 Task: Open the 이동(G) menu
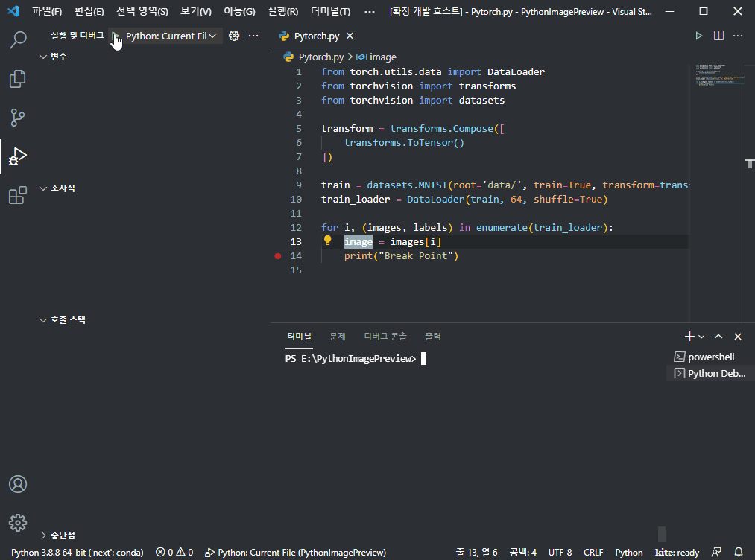click(239, 12)
